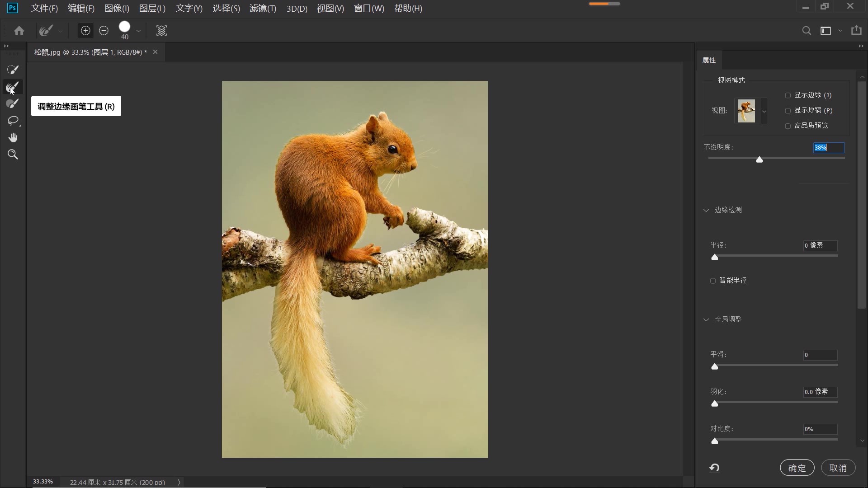
Task: Choose subtract from selection brush mode
Action: click(x=104, y=31)
